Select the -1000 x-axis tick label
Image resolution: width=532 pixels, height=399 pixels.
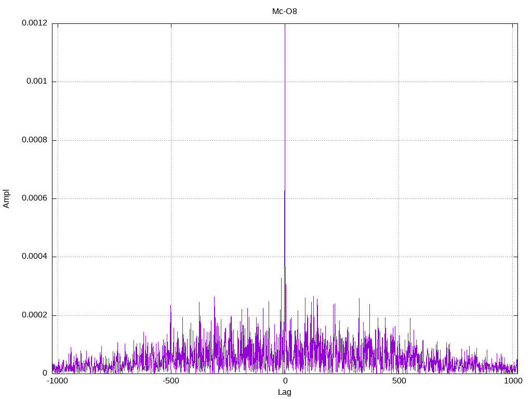[57, 381]
